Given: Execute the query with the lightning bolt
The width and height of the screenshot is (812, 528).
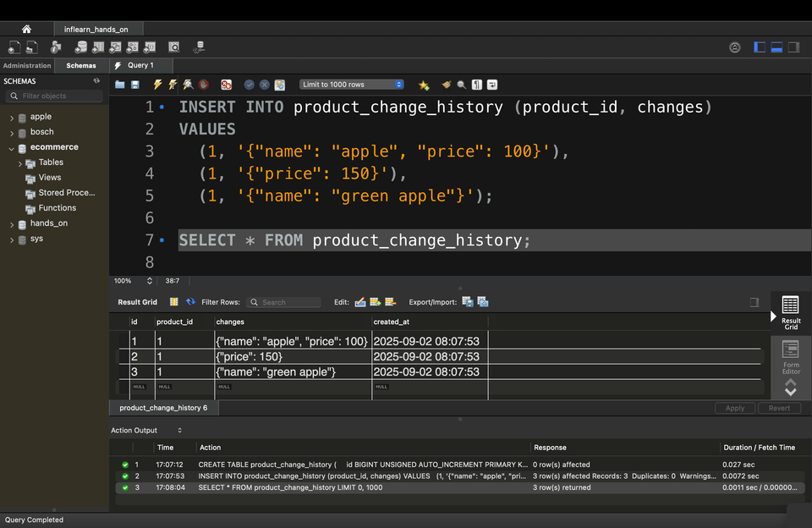Looking at the screenshot, I should pos(157,85).
